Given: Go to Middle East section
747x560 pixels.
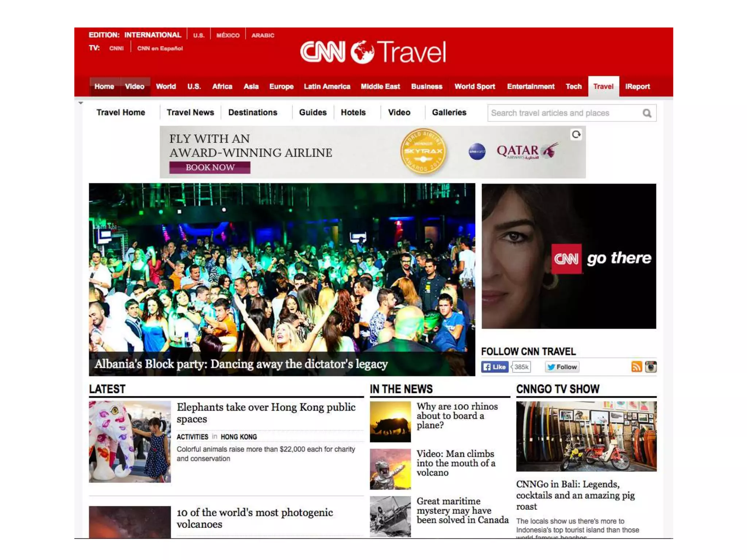Looking at the screenshot, I should [380, 86].
